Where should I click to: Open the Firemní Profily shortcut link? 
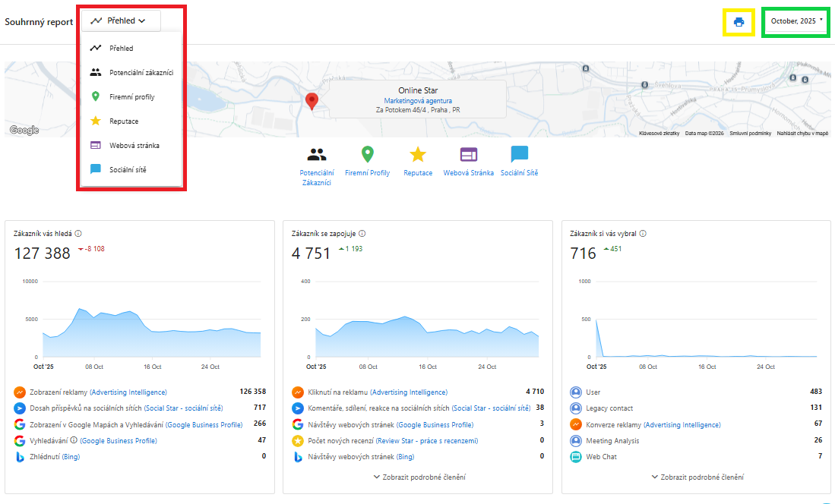coord(368,173)
